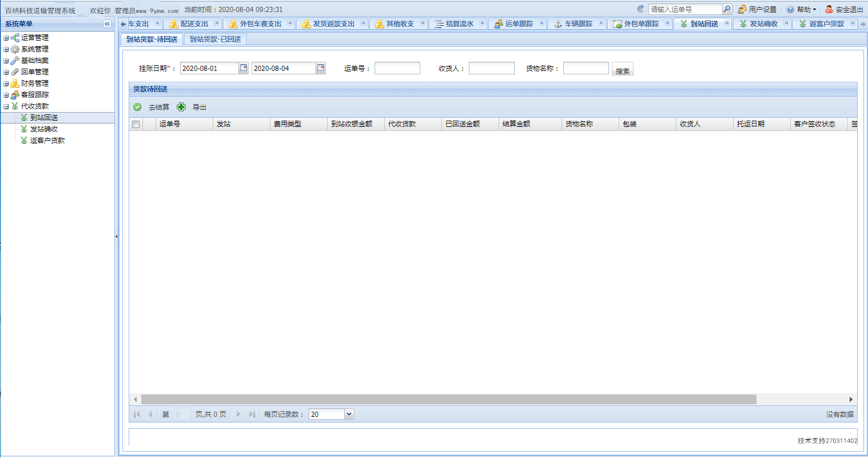The width and height of the screenshot is (868, 458).
Task: Expand the 基础档案 tree node
Action: (x=6, y=61)
